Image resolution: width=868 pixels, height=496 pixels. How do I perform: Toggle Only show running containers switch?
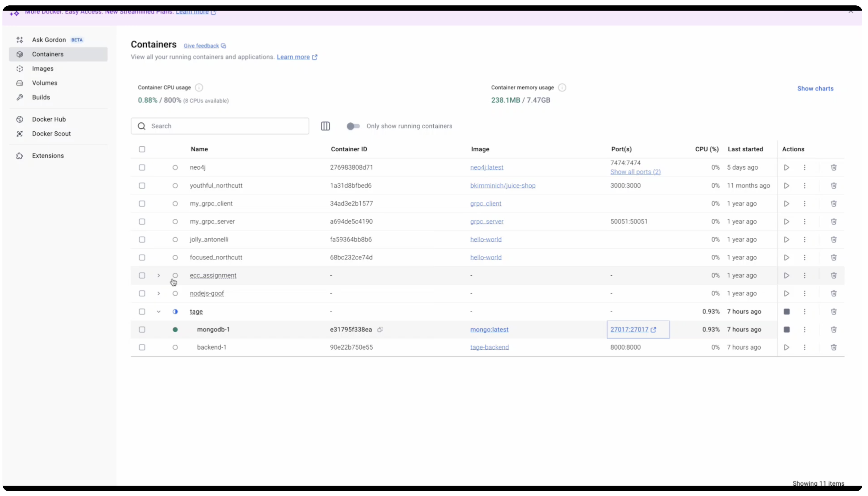[353, 126]
